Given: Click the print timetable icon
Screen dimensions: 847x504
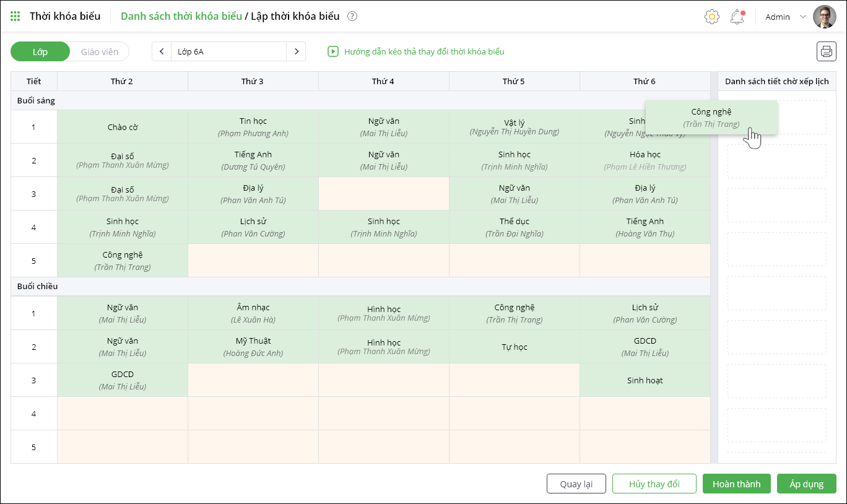Looking at the screenshot, I should [x=826, y=51].
